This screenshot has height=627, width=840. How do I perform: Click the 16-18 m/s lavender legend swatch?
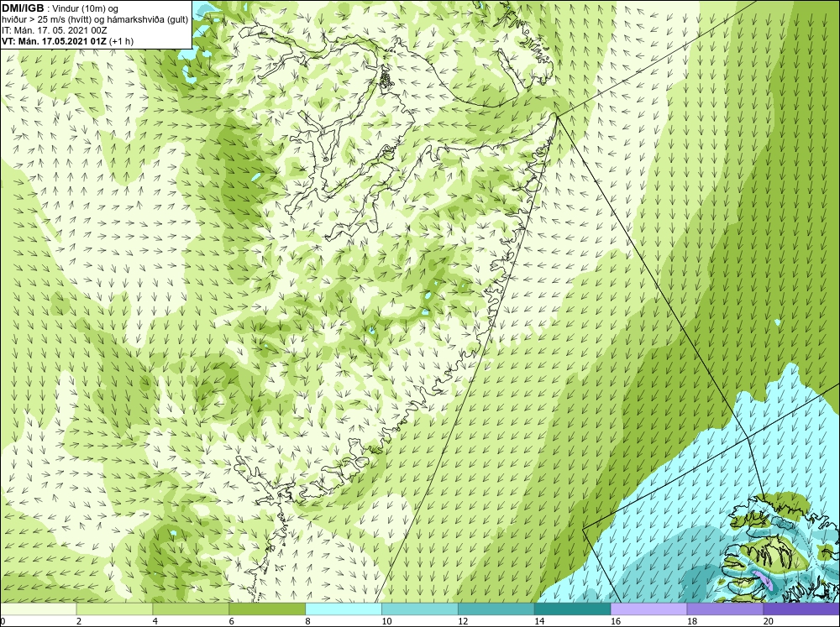click(648, 609)
